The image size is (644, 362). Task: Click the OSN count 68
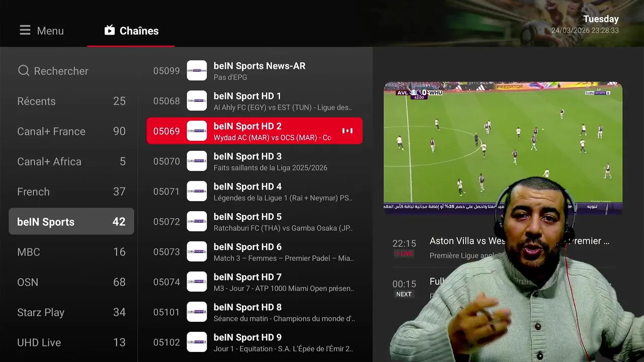(119, 282)
